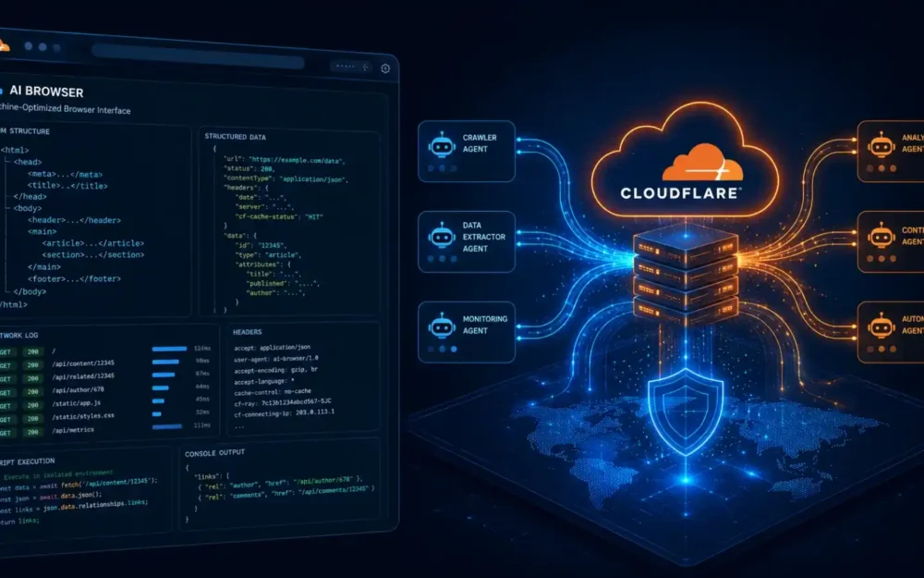This screenshot has width=924, height=578.
Task: Click the "cf-cache-status": "HIT" line
Action: (x=279, y=216)
